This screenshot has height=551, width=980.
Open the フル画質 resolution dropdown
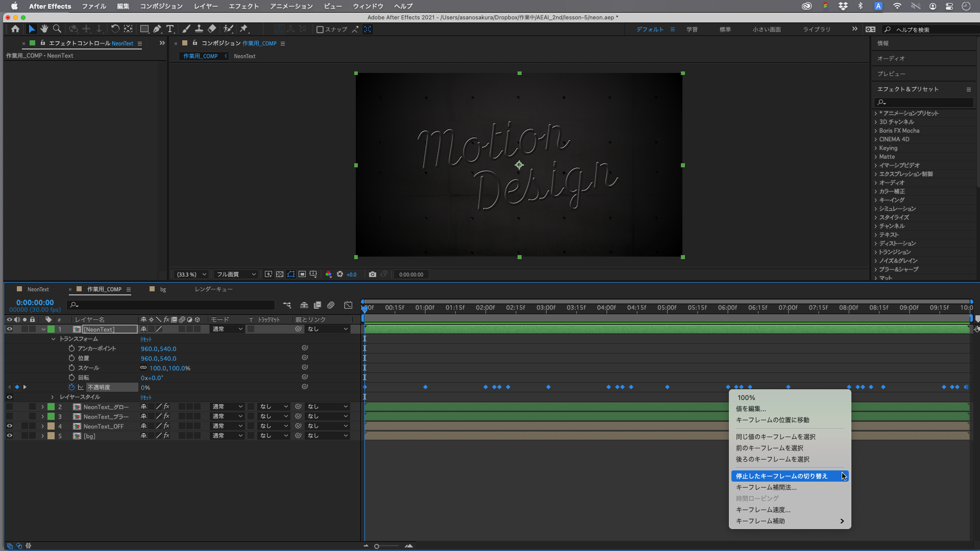click(236, 274)
